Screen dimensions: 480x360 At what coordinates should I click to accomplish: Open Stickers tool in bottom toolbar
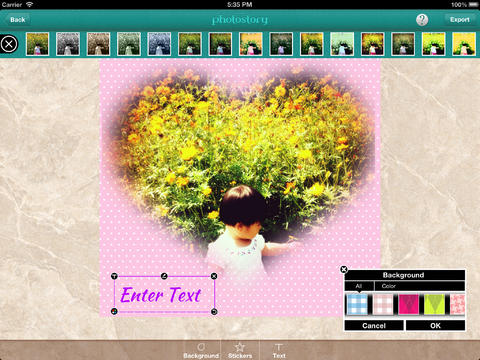pyautogui.click(x=240, y=351)
